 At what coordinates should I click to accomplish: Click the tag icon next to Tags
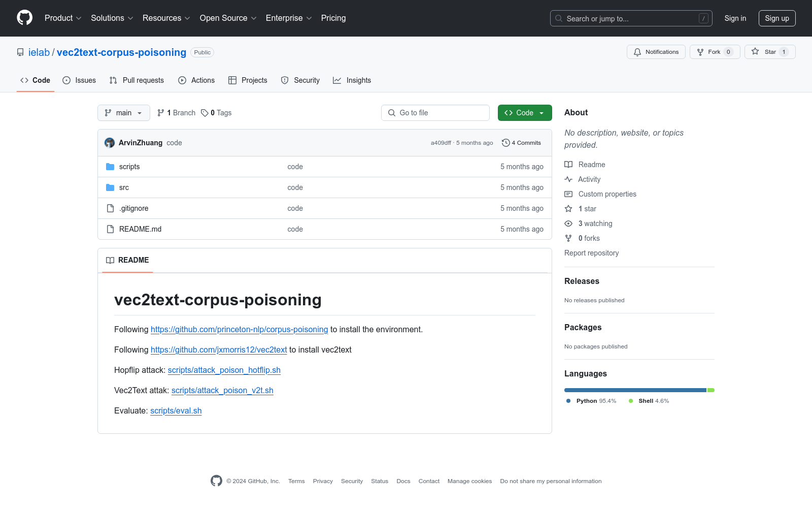click(x=205, y=113)
